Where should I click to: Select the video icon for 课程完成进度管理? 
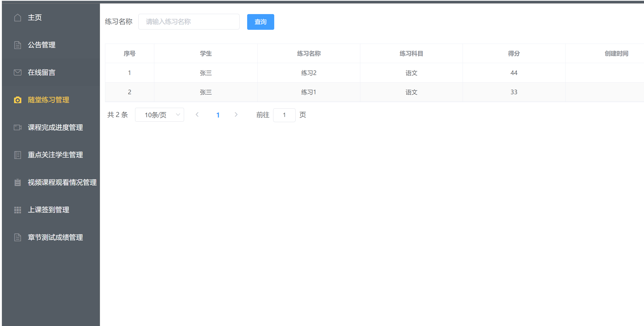(18, 128)
